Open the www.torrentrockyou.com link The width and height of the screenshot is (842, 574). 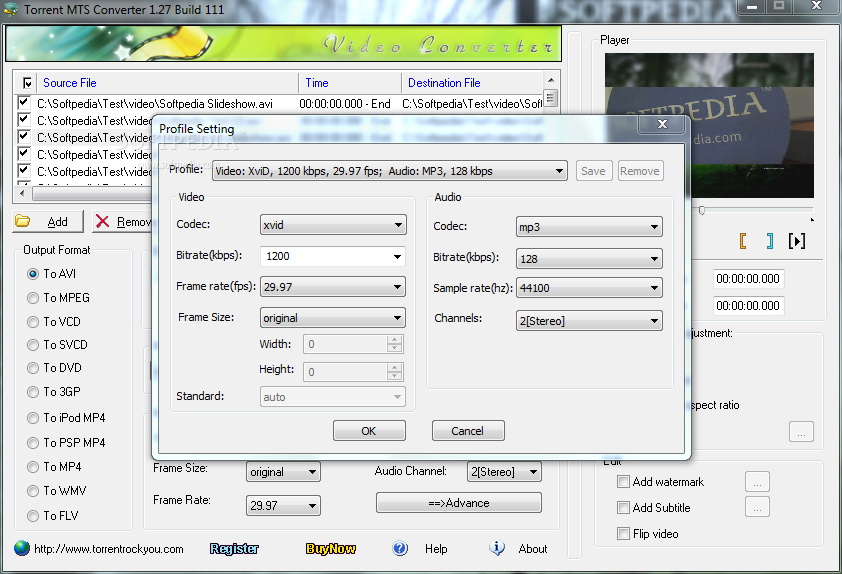[x=109, y=549]
